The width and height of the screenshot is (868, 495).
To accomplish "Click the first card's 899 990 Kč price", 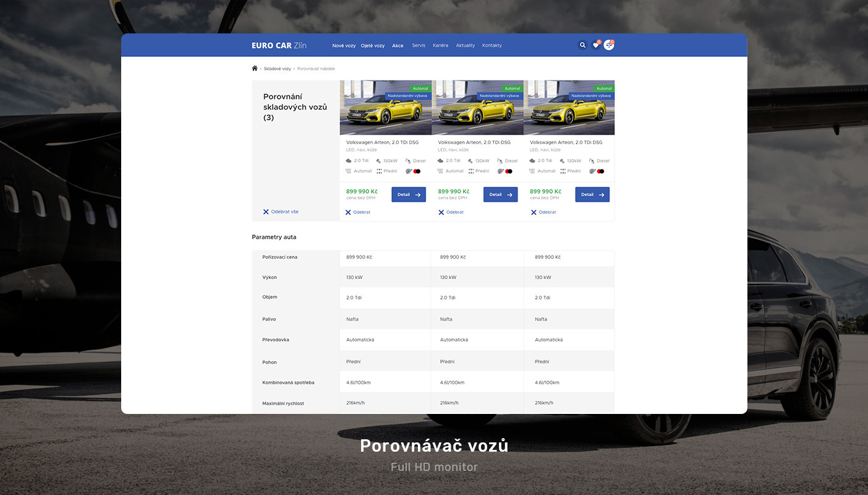I will pyautogui.click(x=362, y=191).
